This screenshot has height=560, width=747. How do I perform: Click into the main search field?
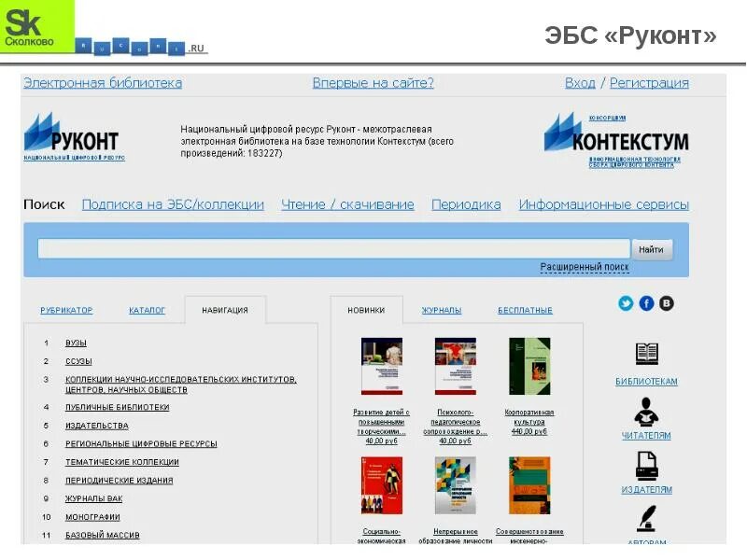pos(333,249)
